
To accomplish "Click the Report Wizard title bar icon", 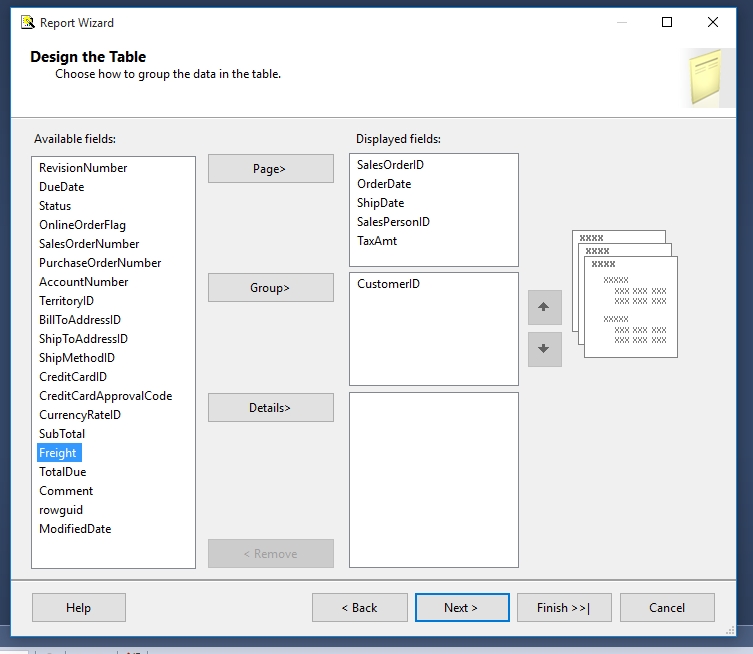I will (27, 22).
